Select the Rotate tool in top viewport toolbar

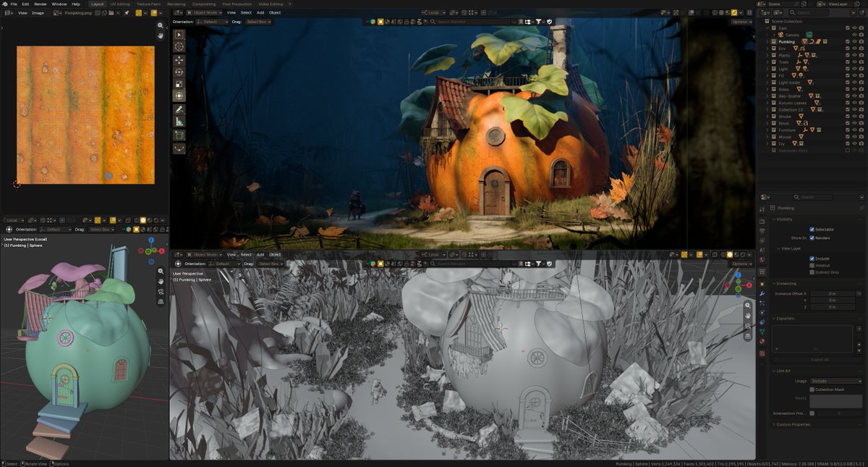click(x=179, y=72)
